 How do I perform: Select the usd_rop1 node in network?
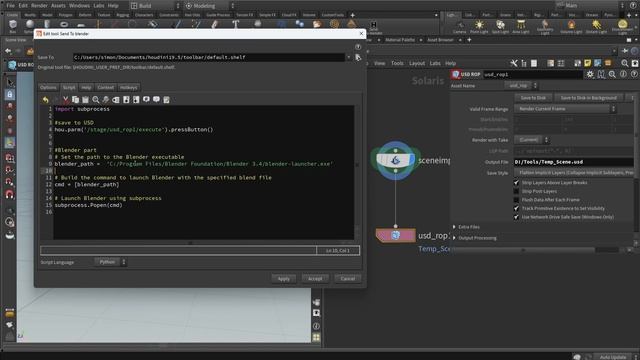396,236
